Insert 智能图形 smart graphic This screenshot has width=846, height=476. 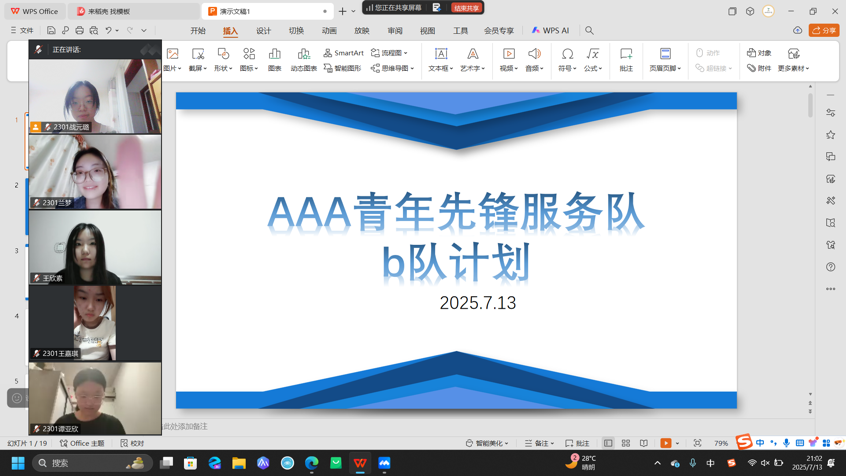pos(342,69)
